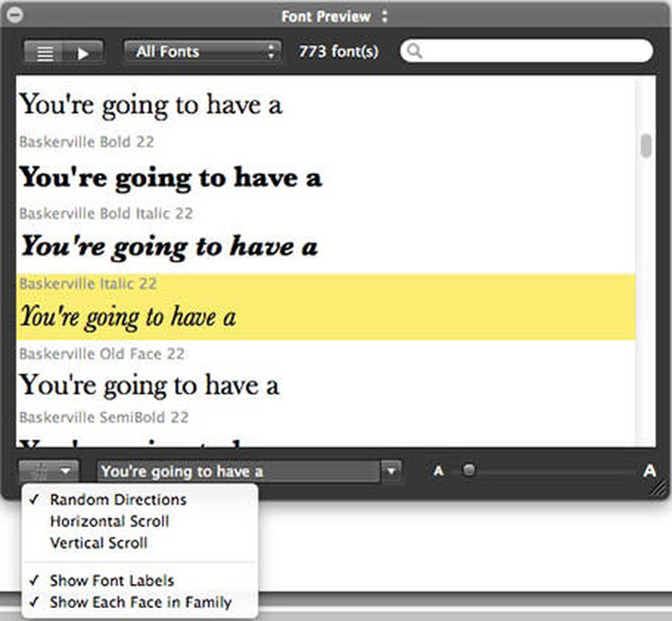Viewport: 672px width, 621px height.
Task: Focus the font search field
Action: pos(526,51)
